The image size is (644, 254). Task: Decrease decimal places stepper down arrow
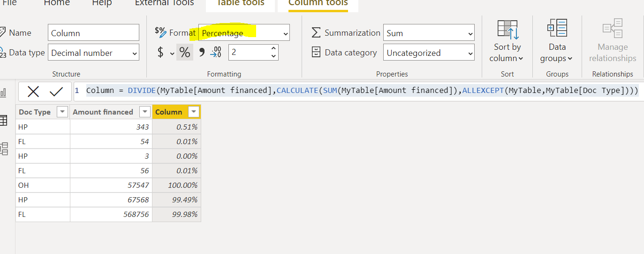pos(273,56)
